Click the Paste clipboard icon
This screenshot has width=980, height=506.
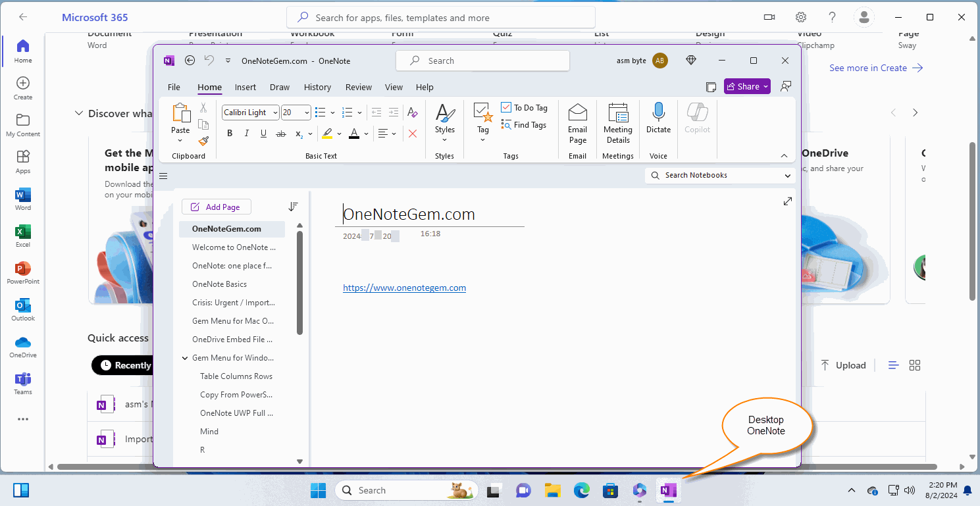coord(180,113)
